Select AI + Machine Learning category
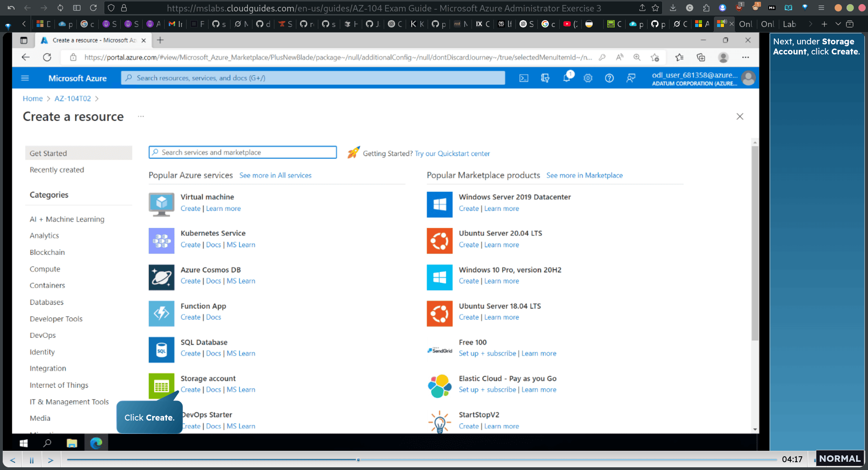Image resolution: width=868 pixels, height=470 pixels. coord(67,219)
